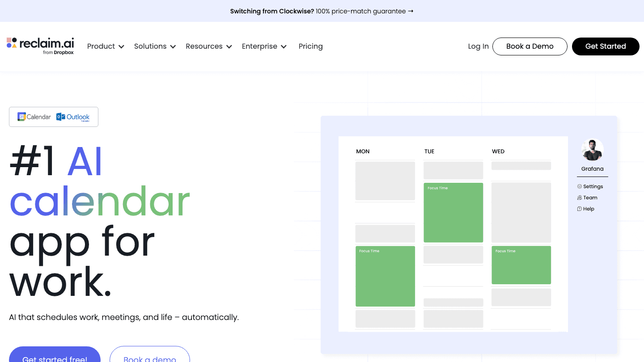Click the Get started free button
644x362 pixels.
(55, 354)
